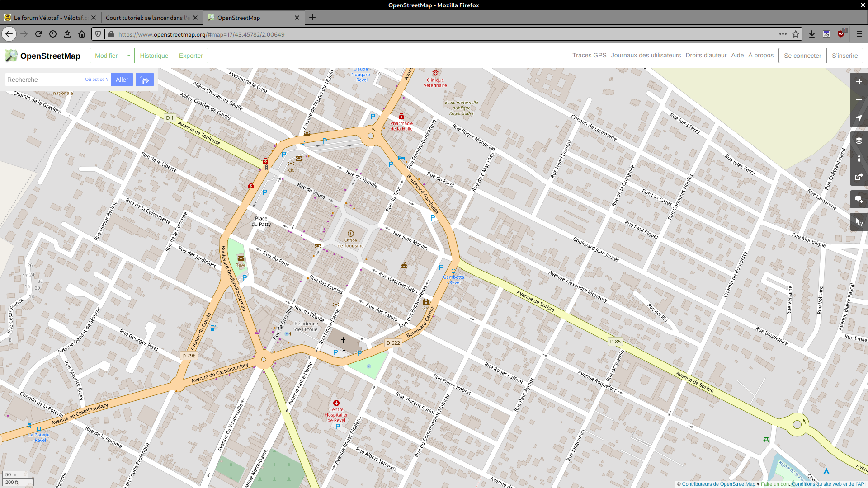Image resolution: width=868 pixels, height=488 pixels.
Task: Open Contributeurs de OpenStreetMap link
Action: (718, 484)
